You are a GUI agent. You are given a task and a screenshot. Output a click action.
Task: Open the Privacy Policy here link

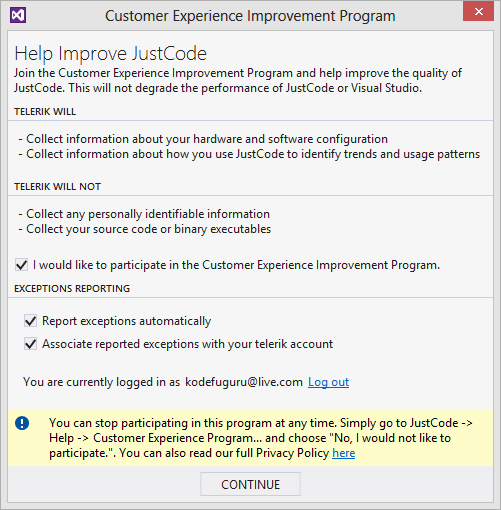[x=344, y=453]
